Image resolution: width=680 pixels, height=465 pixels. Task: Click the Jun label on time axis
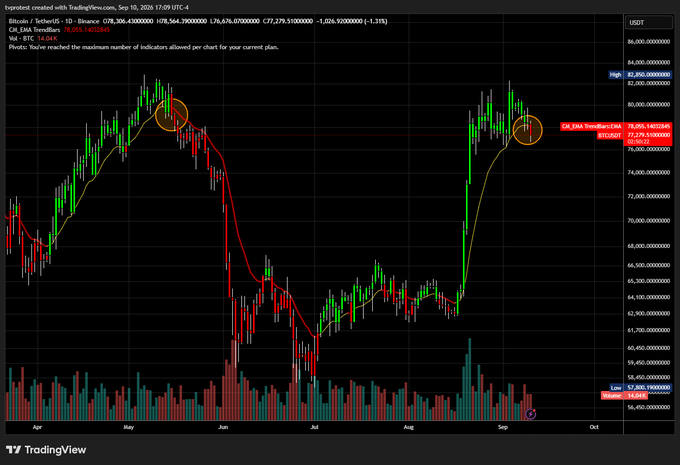(223, 427)
